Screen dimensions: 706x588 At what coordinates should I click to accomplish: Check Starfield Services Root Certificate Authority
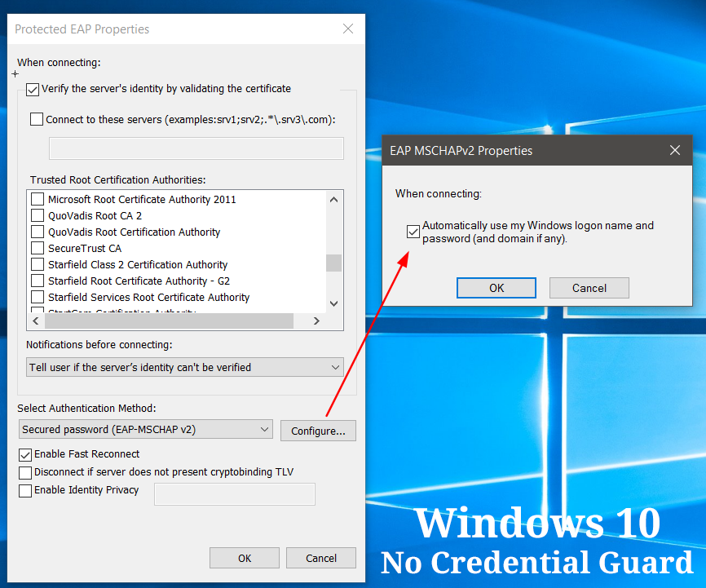click(38, 297)
